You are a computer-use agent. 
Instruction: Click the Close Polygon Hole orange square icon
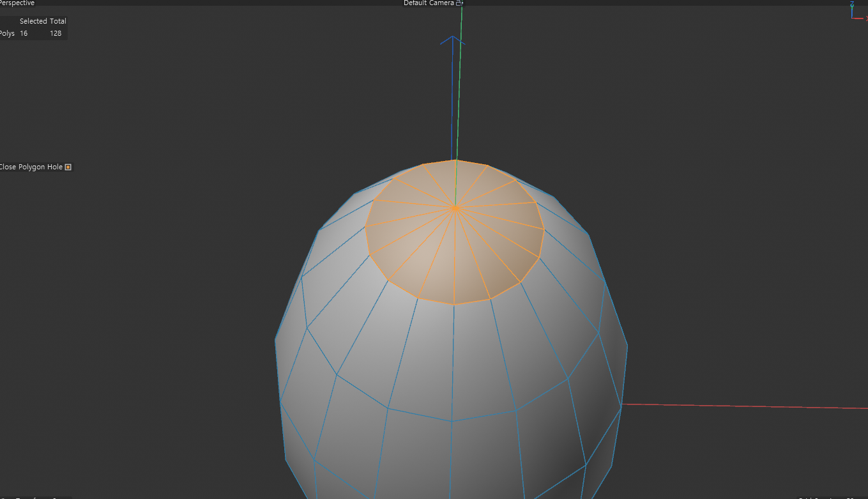point(68,167)
